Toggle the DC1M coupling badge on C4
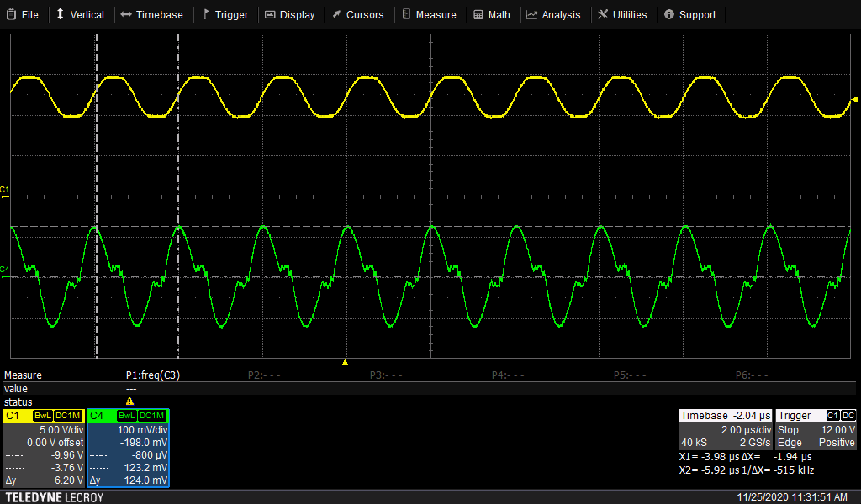Viewport: 861px width, 504px height. tap(152, 416)
